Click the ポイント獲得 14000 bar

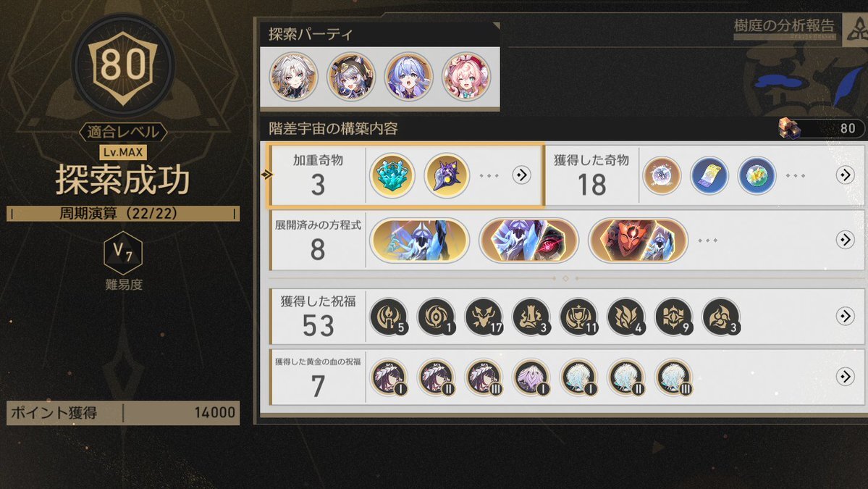coord(123,413)
